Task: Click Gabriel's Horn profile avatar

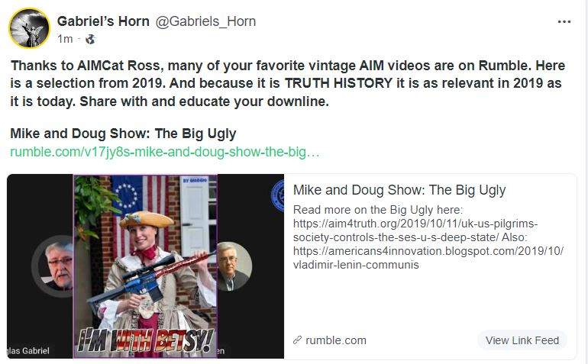Action: [x=29, y=28]
